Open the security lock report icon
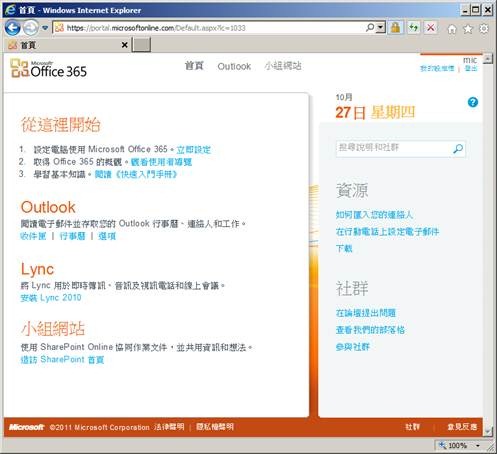Viewport: 497px width, 454px height. [395, 28]
